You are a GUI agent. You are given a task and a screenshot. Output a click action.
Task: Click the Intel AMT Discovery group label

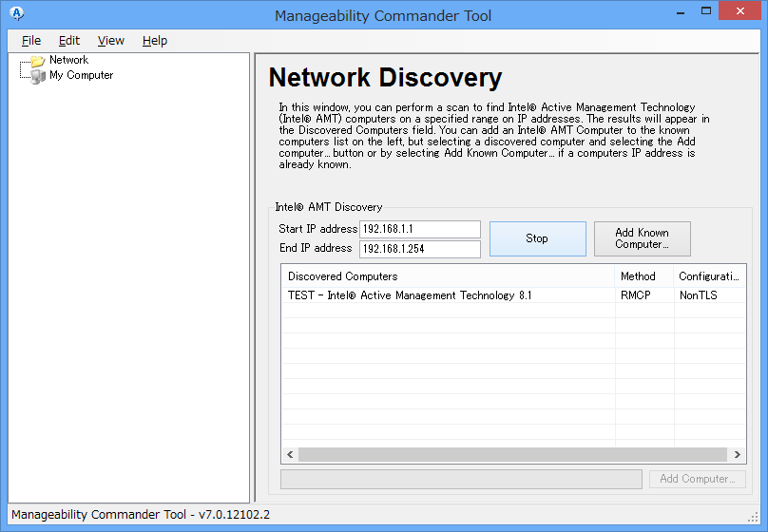click(x=329, y=207)
